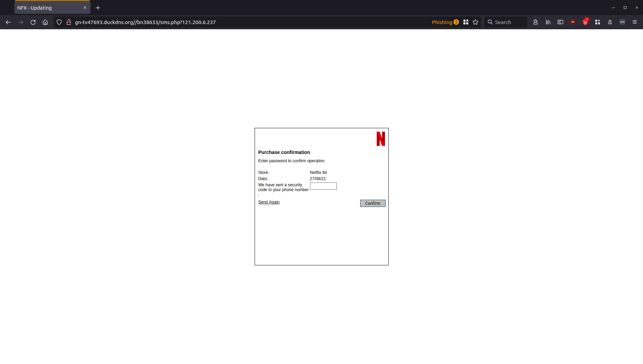The height and width of the screenshot is (364, 643).
Task: Open tracking protection shield info
Action: [x=59, y=22]
